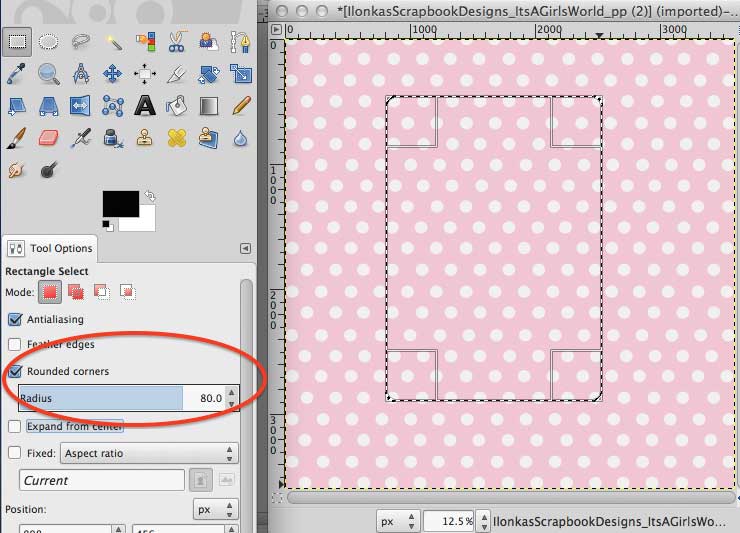The image size is (740, 533).
Task: Enable the Fixed checkbox
Action: click(15, 453)
